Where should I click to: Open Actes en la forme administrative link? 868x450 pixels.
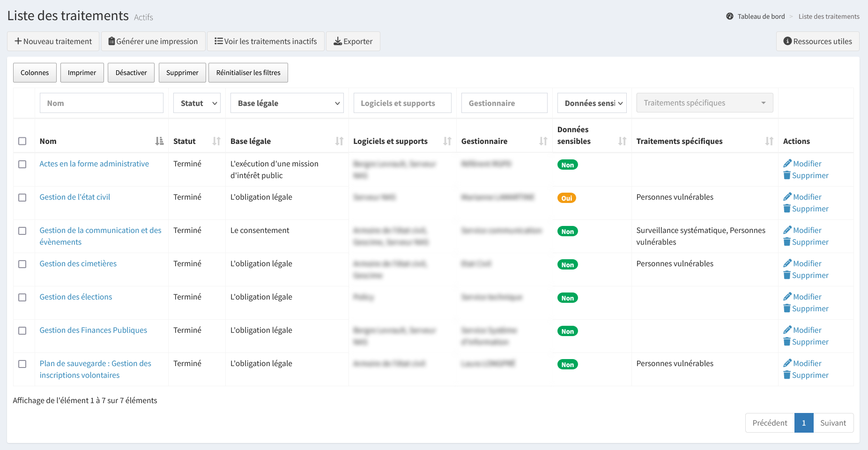(x=94, y=164)
